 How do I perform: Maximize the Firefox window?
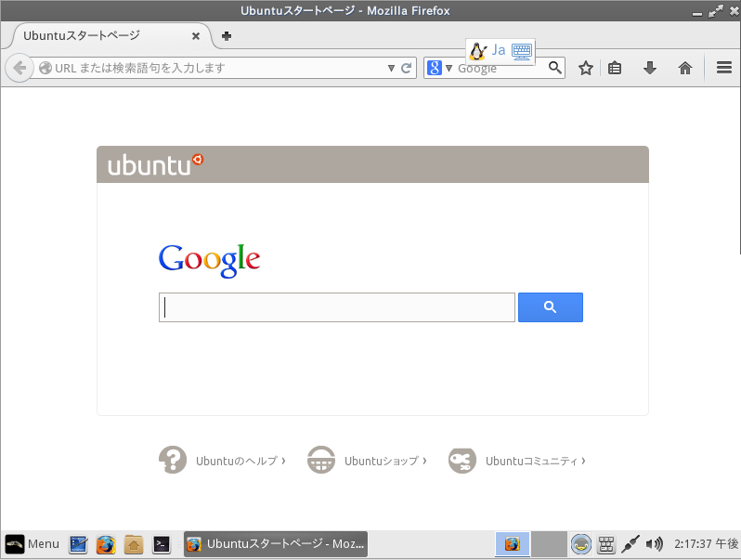pos(716,11)
